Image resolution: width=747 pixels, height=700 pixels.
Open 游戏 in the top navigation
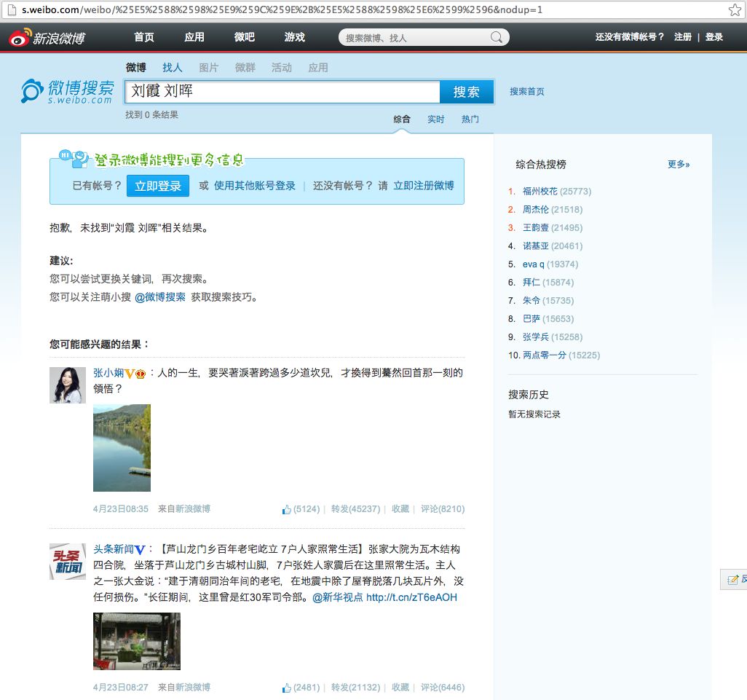[x=294, y=37]
